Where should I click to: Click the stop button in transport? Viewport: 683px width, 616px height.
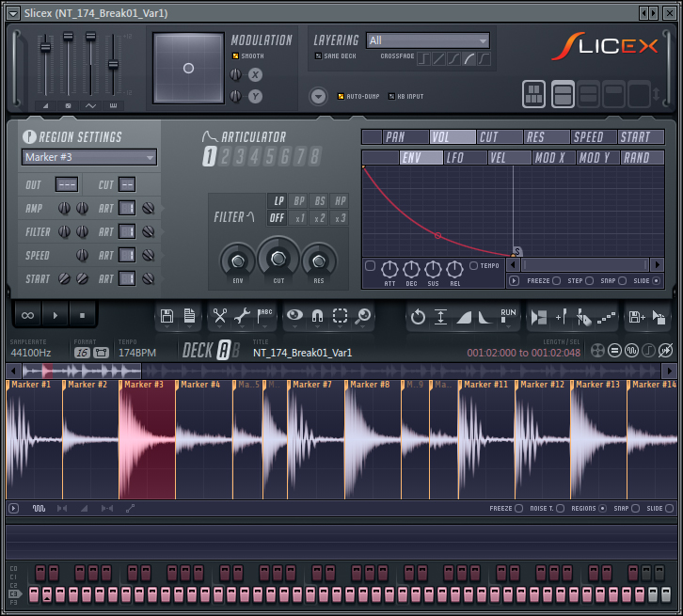coord(82,315)
